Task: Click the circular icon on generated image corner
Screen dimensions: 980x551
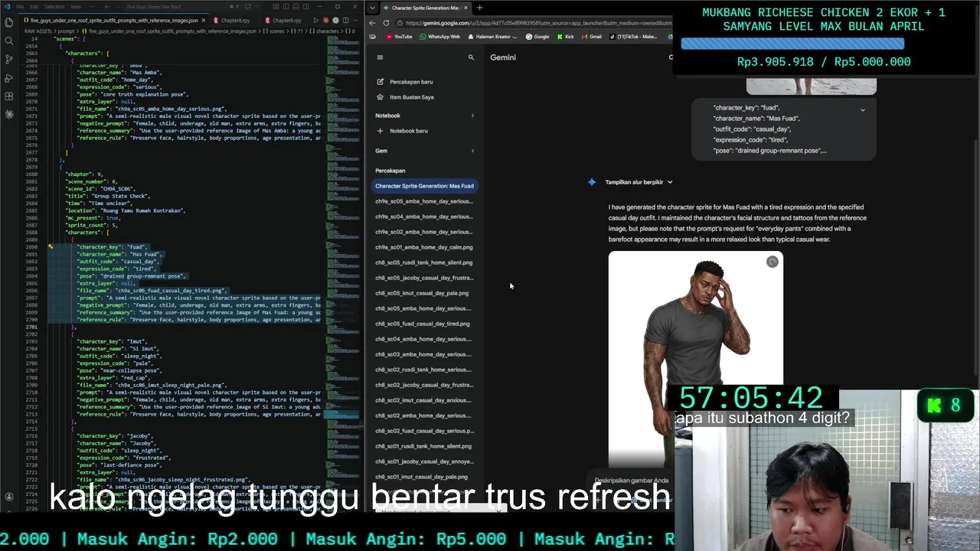Action: [772, 262]
